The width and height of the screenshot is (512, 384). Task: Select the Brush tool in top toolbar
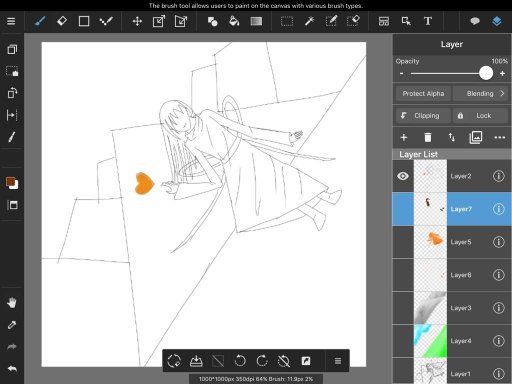(x=40, y=22)
